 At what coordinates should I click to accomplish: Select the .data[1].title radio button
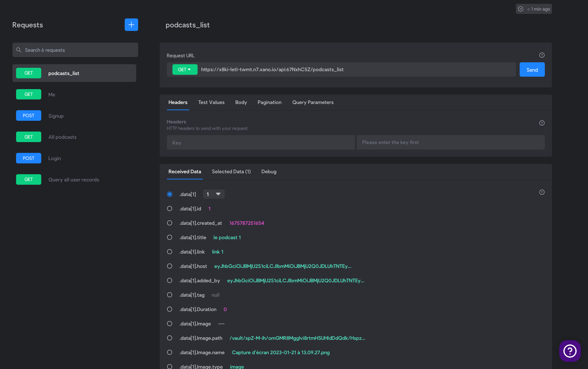[170, 237]
